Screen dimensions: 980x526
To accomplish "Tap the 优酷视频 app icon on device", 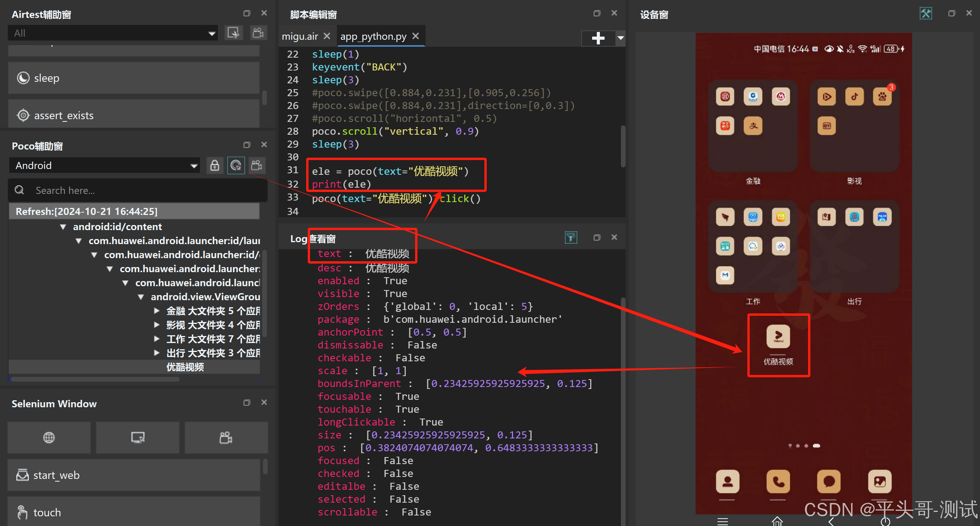I will (778, 336).
